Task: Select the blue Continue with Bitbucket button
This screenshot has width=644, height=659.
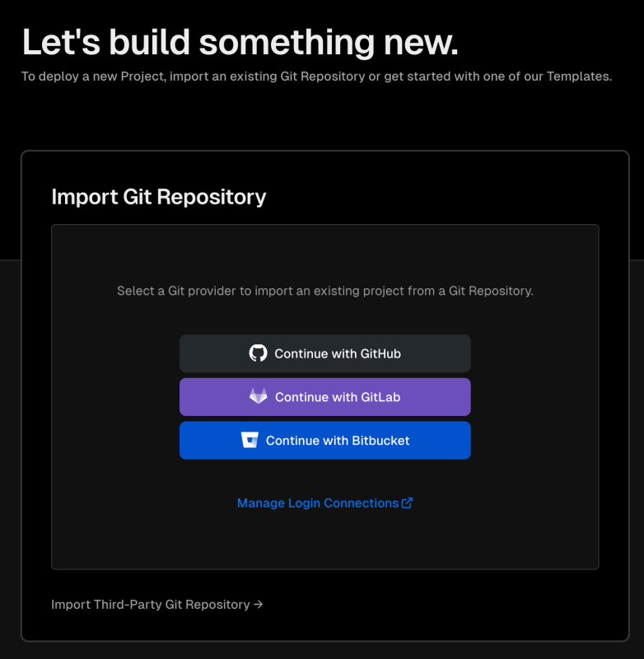Action: coord(324,440)
